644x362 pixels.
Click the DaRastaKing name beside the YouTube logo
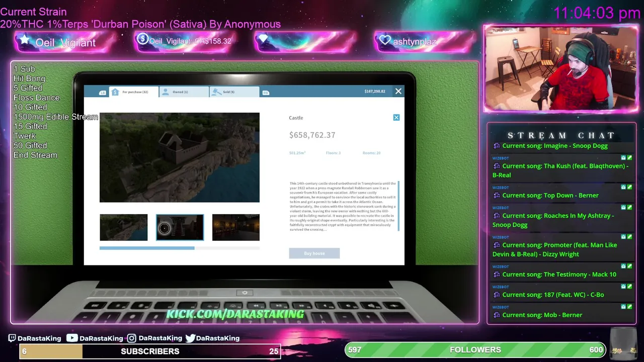coord(101,338)
